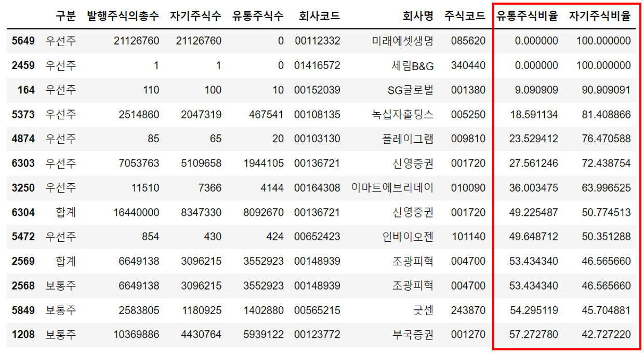Click company code 00652423
Screen dimensions: 644x354
tap(317, 237)
